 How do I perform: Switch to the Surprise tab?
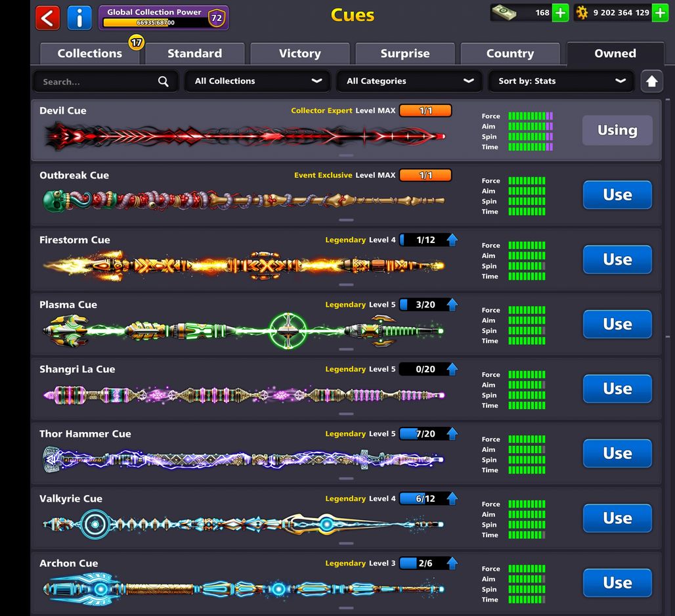pyautogui.click(x=404, y=53)
